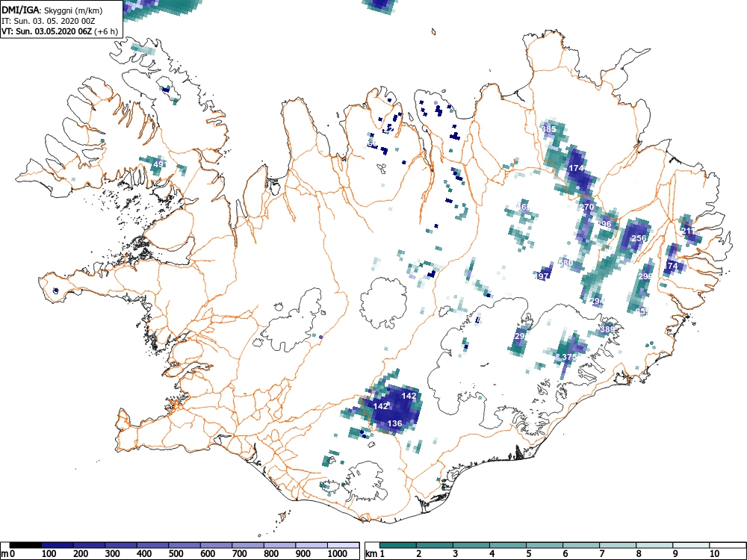Click the '389' visibility value on the map
Screen dimensions: 747x560
(607, 329)
